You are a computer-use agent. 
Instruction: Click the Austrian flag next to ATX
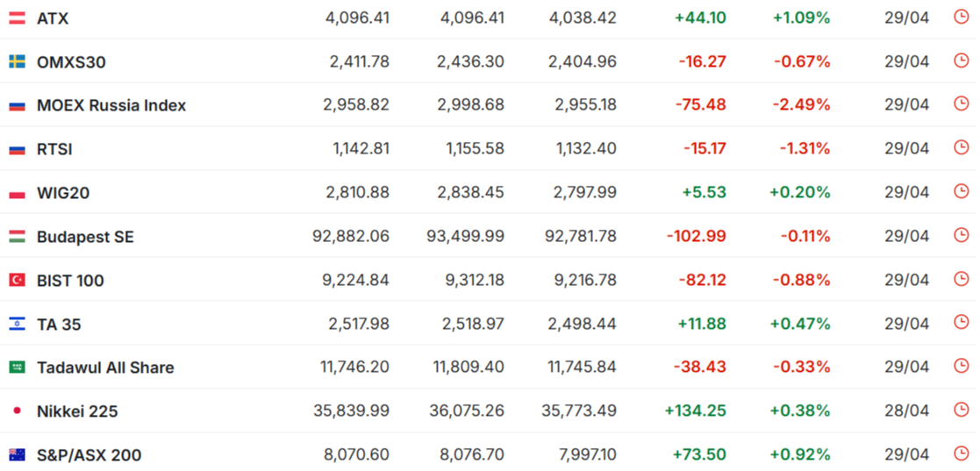tap(17, 18)
